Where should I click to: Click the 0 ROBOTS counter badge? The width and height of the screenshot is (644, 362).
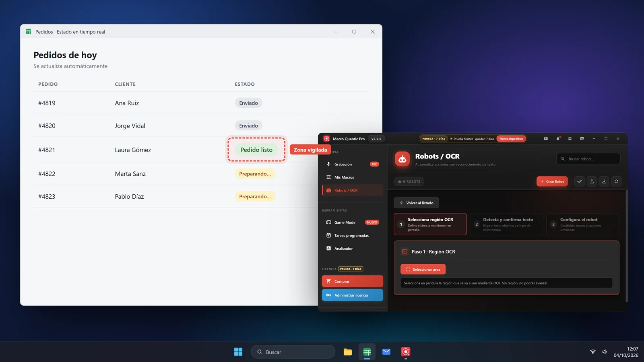pos(409,181)
